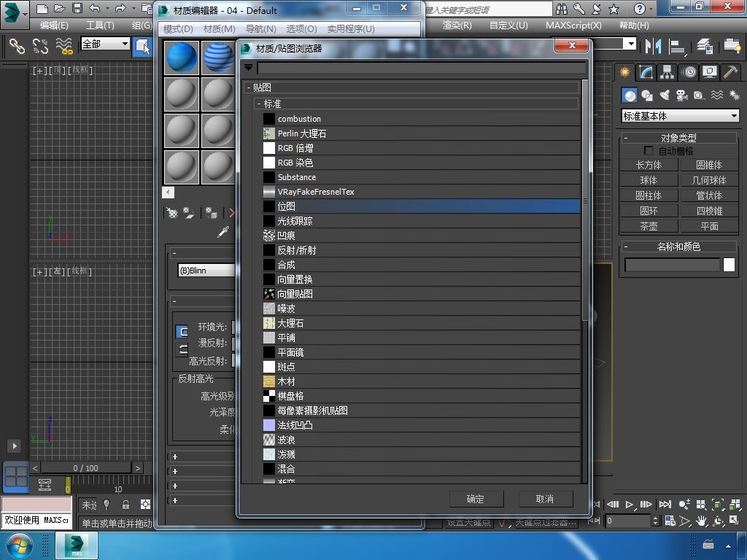The height and width of the screenshot is (560, 747).
Task: Open the Display panel monitor icon
Action: click(x=710, y=72)
